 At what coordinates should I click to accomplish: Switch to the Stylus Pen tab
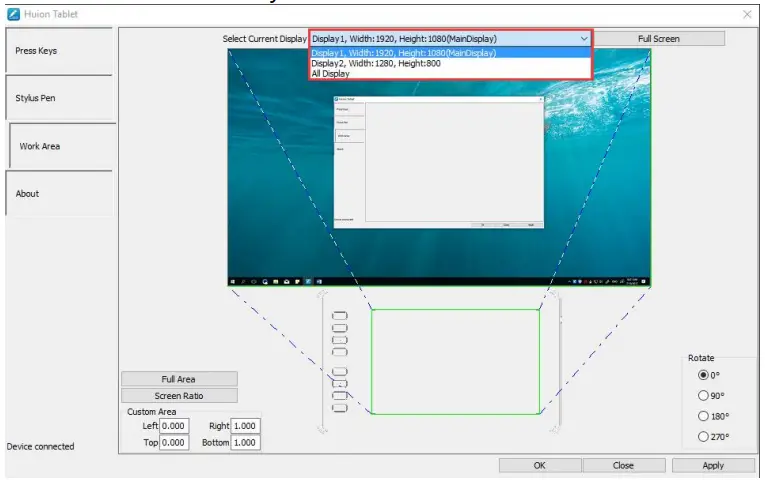(59, 98)
